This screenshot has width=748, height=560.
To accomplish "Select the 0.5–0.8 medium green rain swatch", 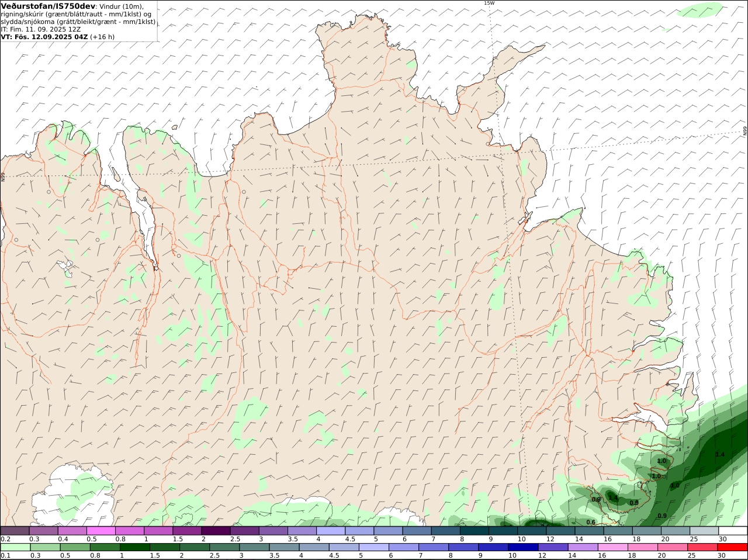I will [x=75, y=547].
